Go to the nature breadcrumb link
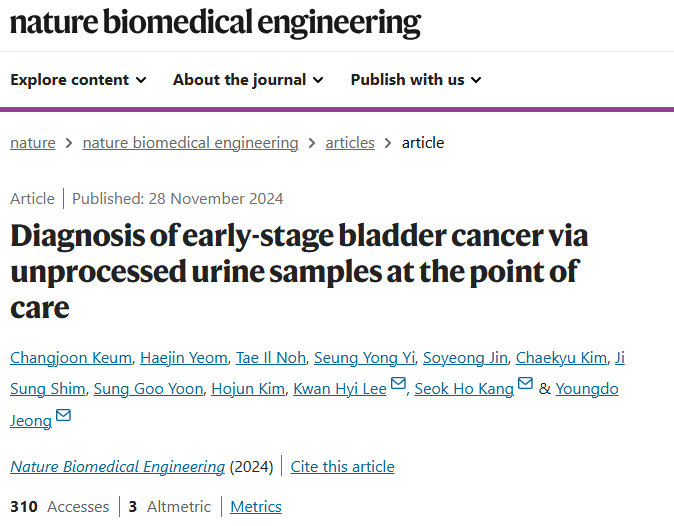The width and height of the screenshot is (674, 526). coord(33,143)
